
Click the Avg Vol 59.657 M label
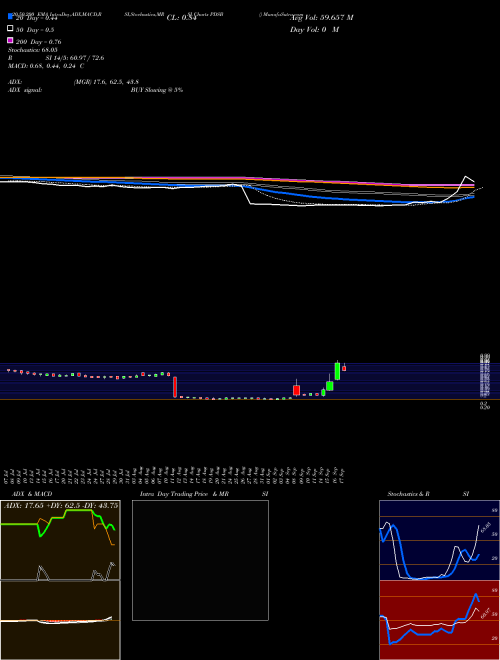tap(322, 17)
